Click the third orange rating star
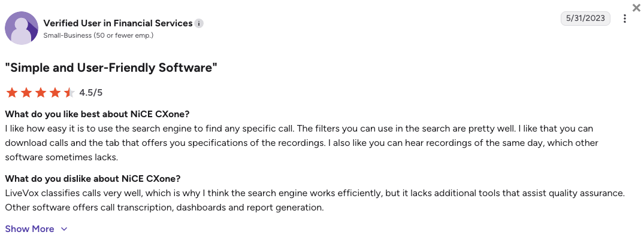644x235 pixels. (x=41, y=93)
